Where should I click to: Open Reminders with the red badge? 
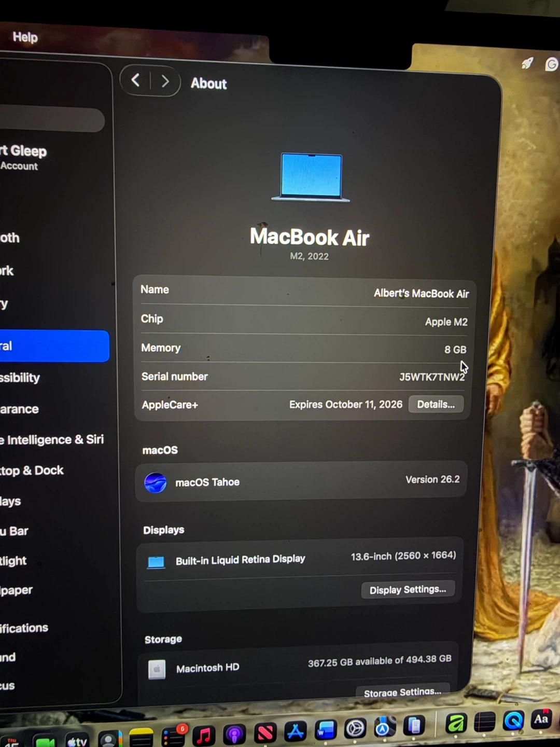[173, 737]
